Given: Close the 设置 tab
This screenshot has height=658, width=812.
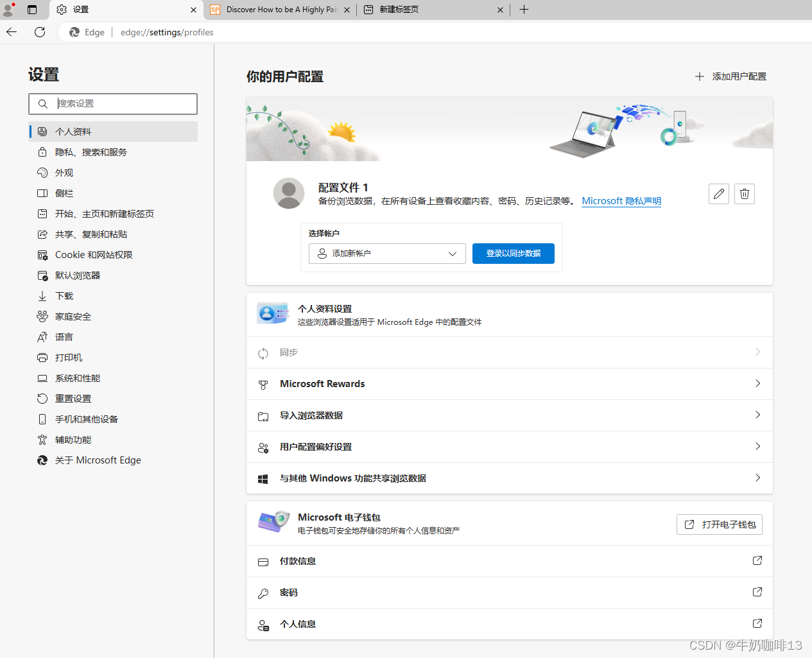Looking at the screenshot, I should point(193,10).
